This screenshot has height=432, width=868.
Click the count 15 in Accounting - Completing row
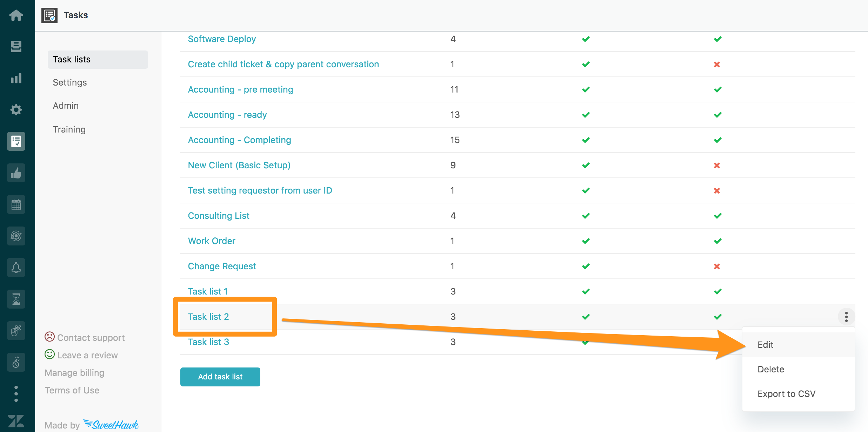(x=455, y=140)
